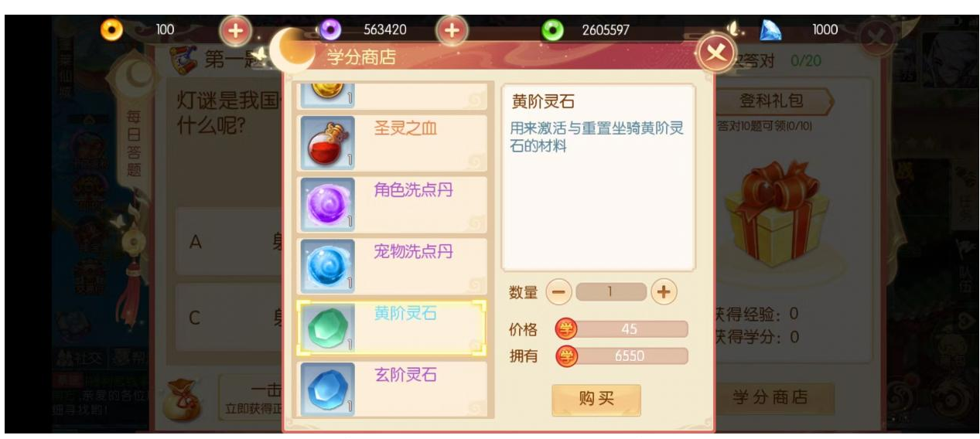Screen dimensions: 980x439
Task: Select the blue 宠物洗点丹 orb icon
Action: click(326, 266)
